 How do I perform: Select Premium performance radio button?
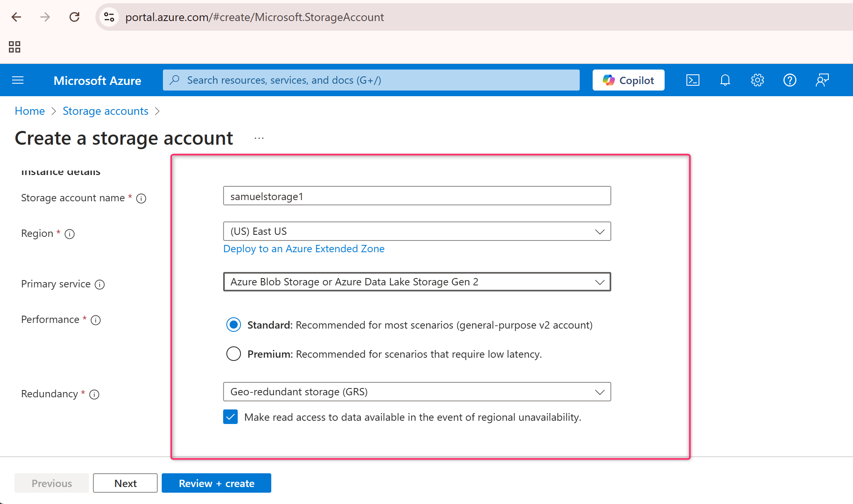[234, 354]
